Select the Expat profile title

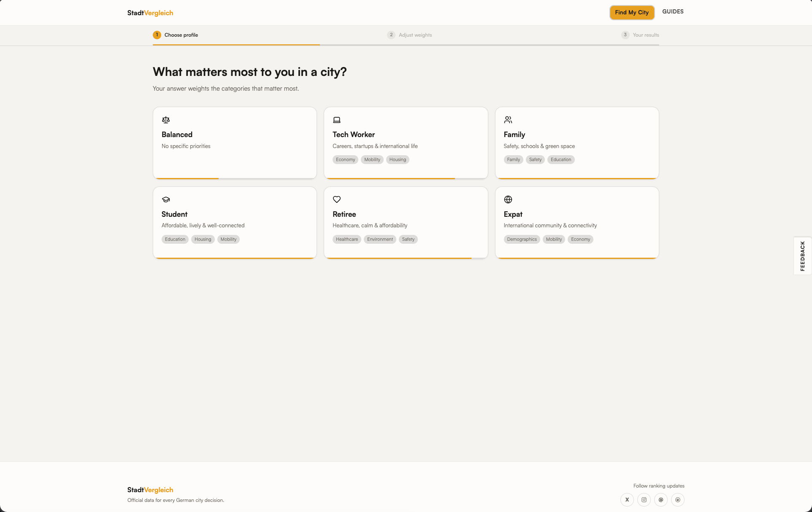(x=513, y=214)
